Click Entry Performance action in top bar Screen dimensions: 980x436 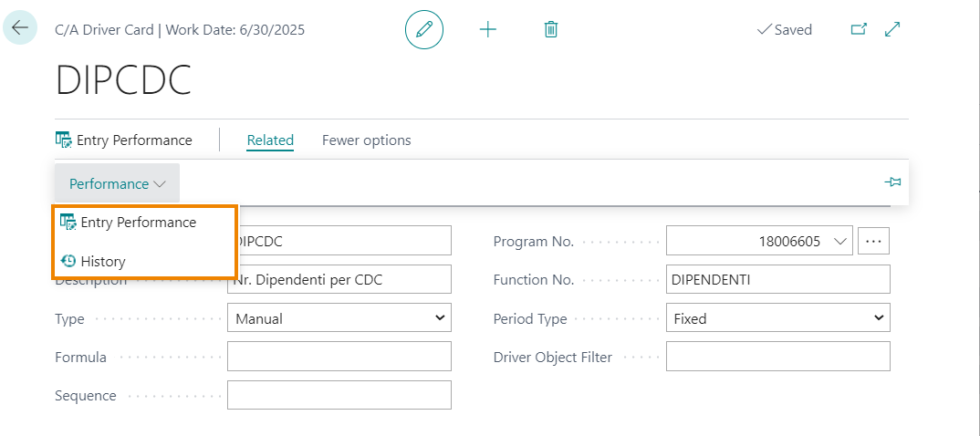coord(124,140)
